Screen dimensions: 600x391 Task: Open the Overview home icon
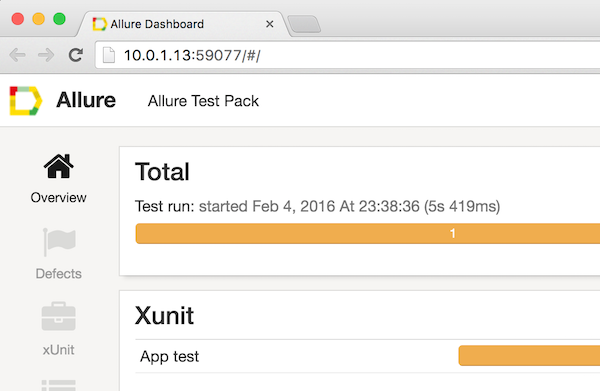59,166
